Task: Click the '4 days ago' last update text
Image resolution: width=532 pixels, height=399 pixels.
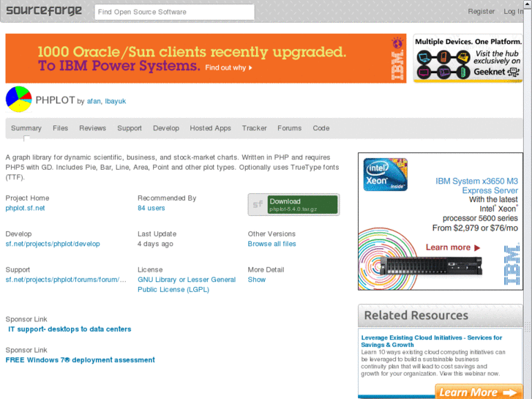Action: click(x=155, y=244)
